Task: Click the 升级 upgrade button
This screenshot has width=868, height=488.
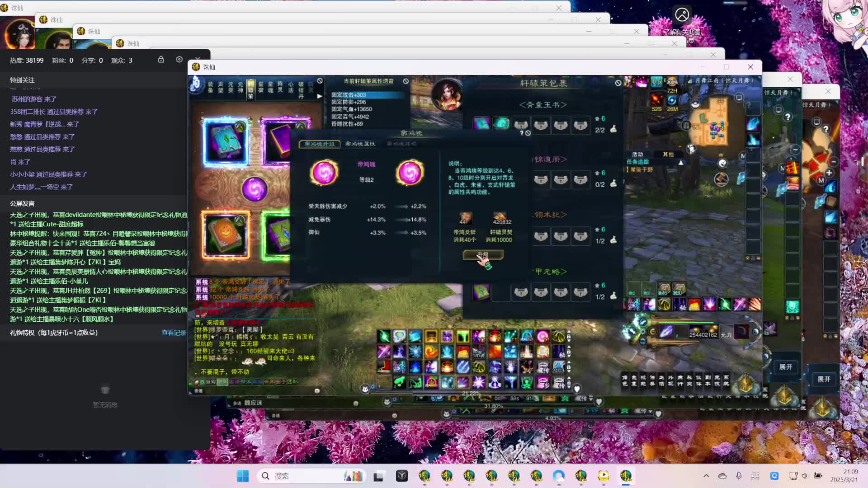Action: pos(482,255)
